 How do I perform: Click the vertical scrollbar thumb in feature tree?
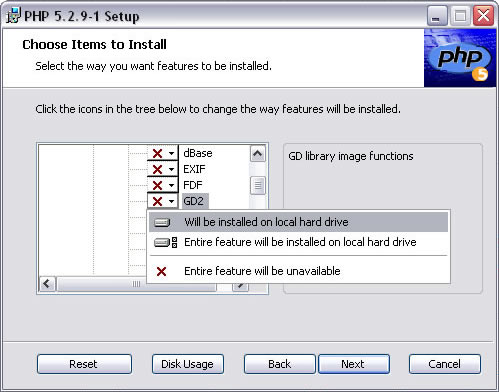coord(258,185)
